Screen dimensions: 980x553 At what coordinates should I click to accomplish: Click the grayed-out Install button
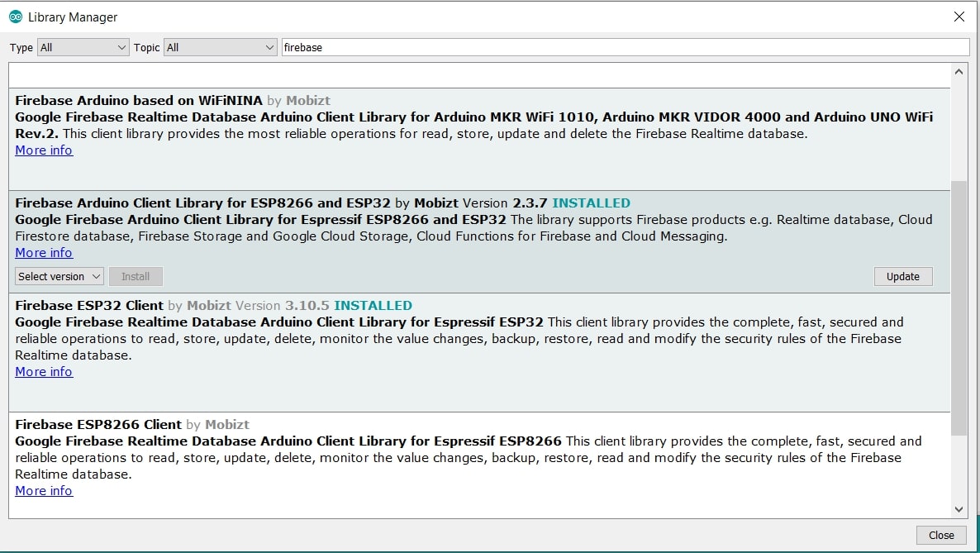click(x=136, y=276)
